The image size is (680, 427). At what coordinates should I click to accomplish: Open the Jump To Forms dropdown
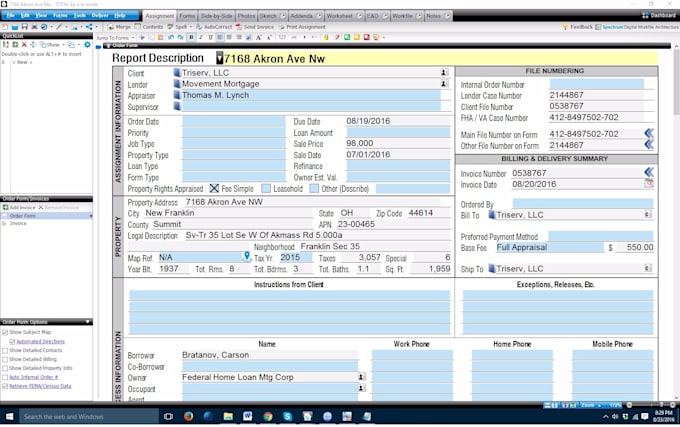[x=115, y=38]
